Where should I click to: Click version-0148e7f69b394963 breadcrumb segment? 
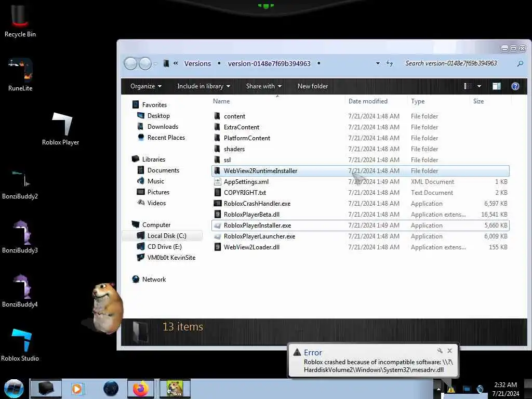coord(269,63)
